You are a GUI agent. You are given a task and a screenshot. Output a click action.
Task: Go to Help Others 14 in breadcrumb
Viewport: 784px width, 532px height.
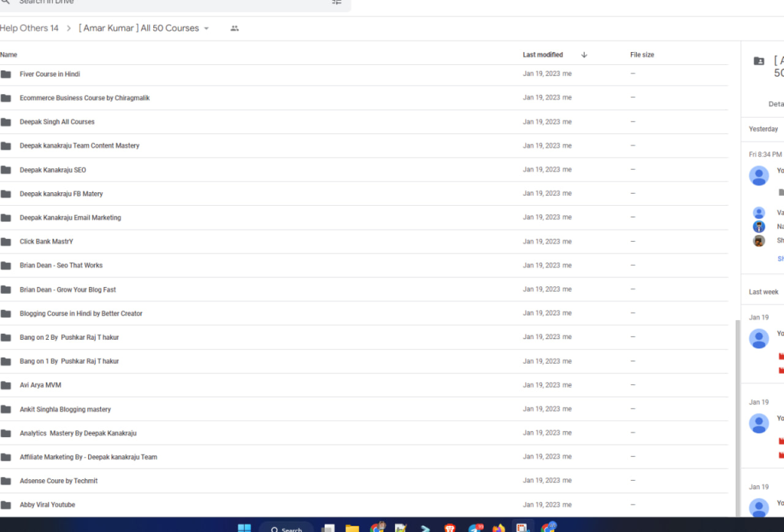point(29,28)
